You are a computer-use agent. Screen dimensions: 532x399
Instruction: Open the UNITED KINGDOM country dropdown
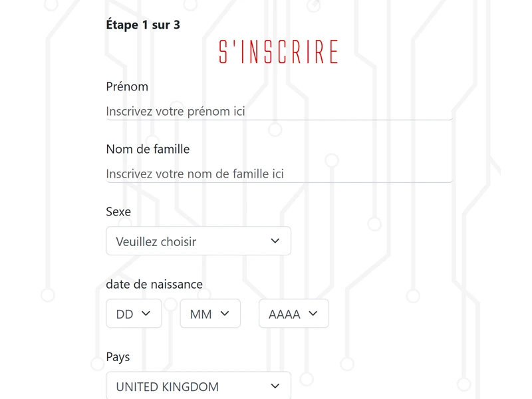coord(198,386)
